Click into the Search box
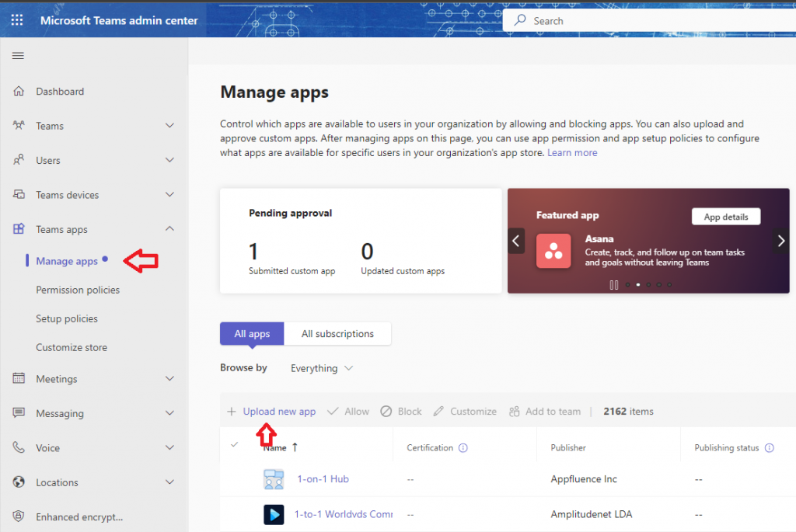 point(653,21)
